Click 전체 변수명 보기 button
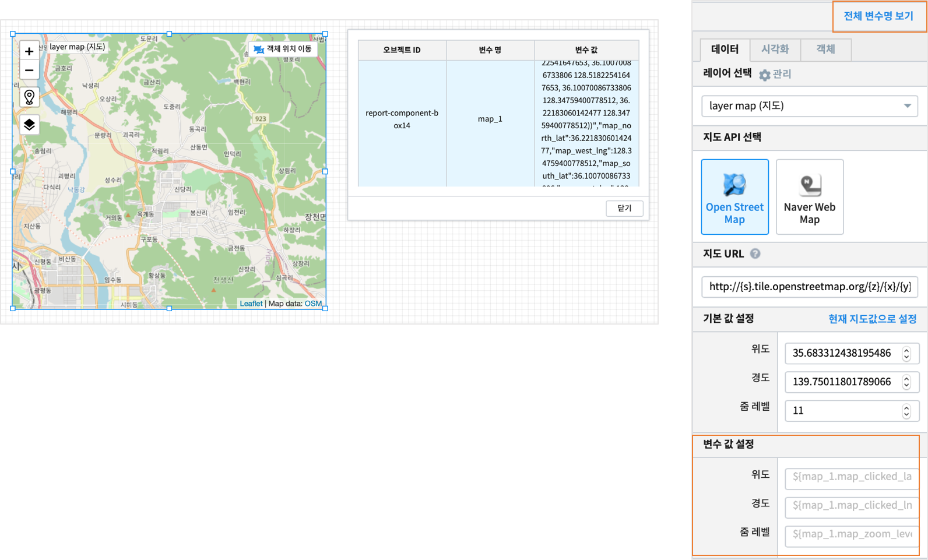The image size is (928, 560). point(878,16)
